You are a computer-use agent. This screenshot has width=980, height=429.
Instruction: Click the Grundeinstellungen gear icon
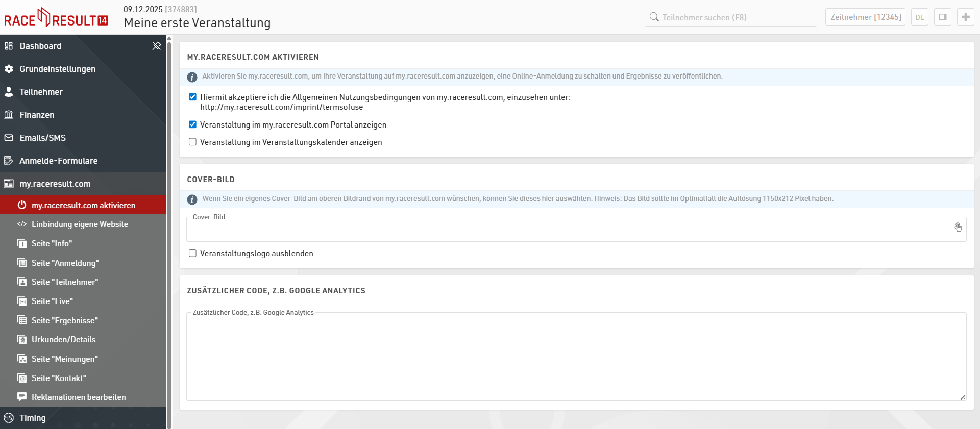click(x=9, y=69)
